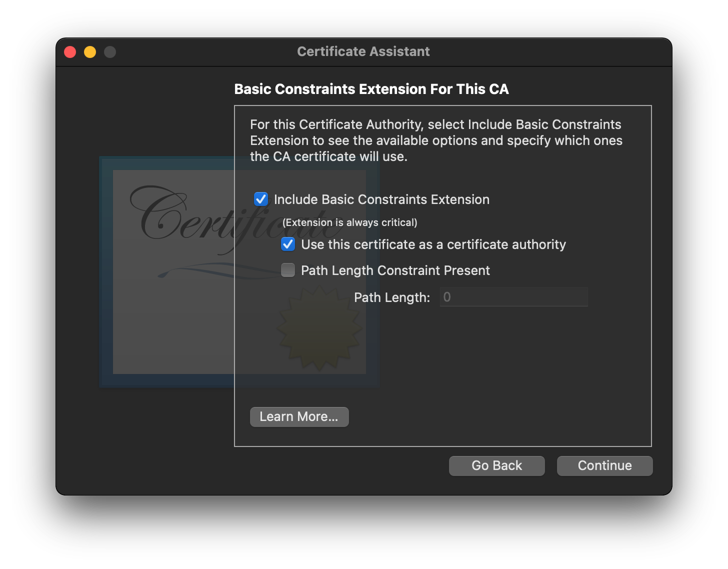The height and width of the screenshot is (569, 728).
Task: Click into the Path Length number field
Action: coord(513,297)
